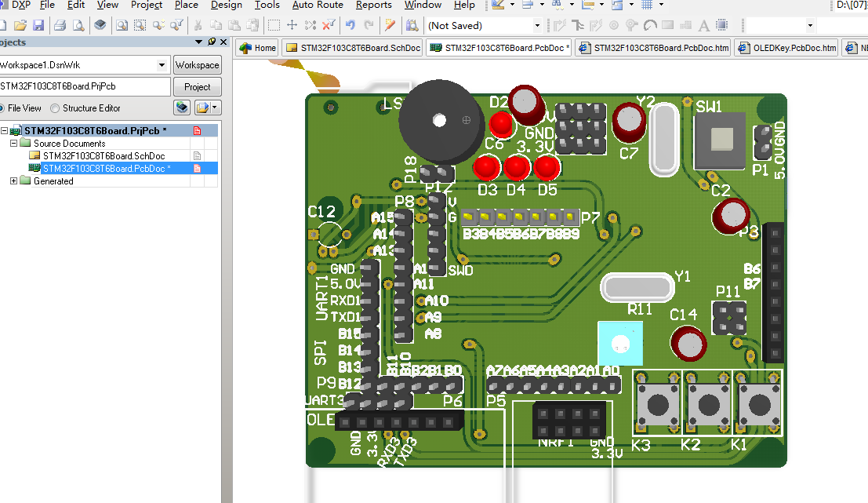Click the K1 push button on PCB

pos(758,404)
